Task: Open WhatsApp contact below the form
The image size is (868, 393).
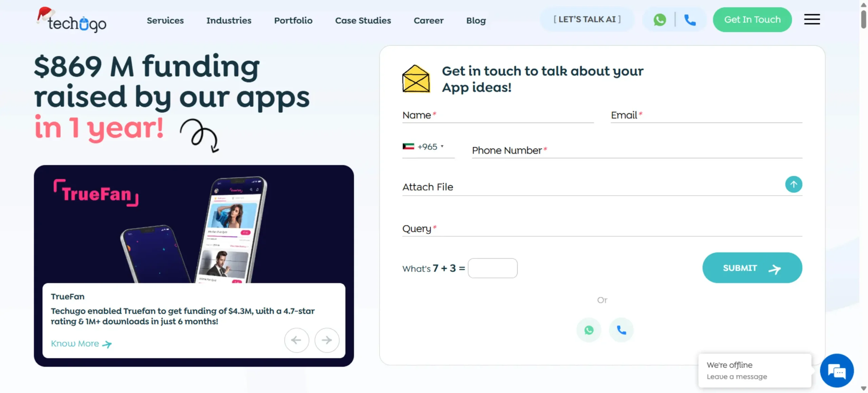Action: tap(589, 329)
